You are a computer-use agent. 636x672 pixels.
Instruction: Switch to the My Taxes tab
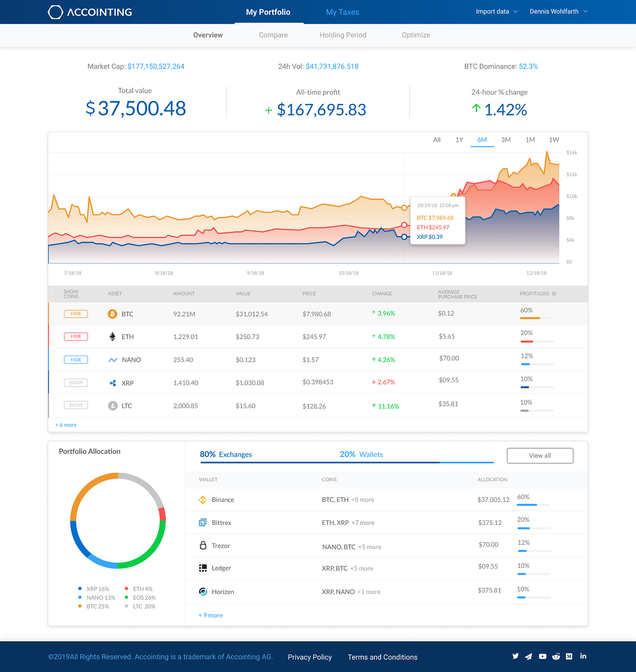(342, 12)
